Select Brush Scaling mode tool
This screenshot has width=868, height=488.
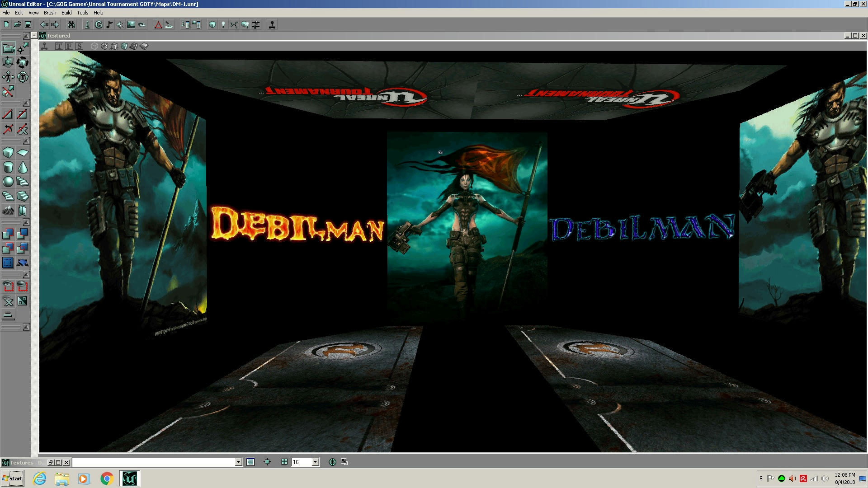point(8,62)
